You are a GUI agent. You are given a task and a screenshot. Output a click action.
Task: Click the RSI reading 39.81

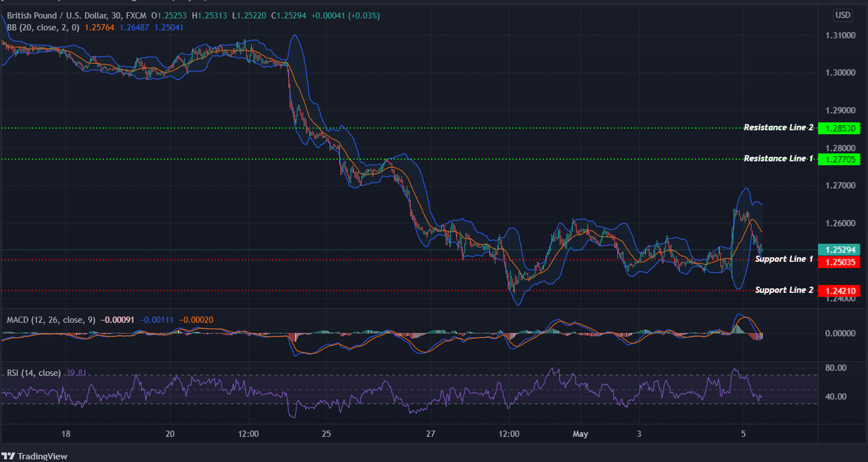[75, 373]
